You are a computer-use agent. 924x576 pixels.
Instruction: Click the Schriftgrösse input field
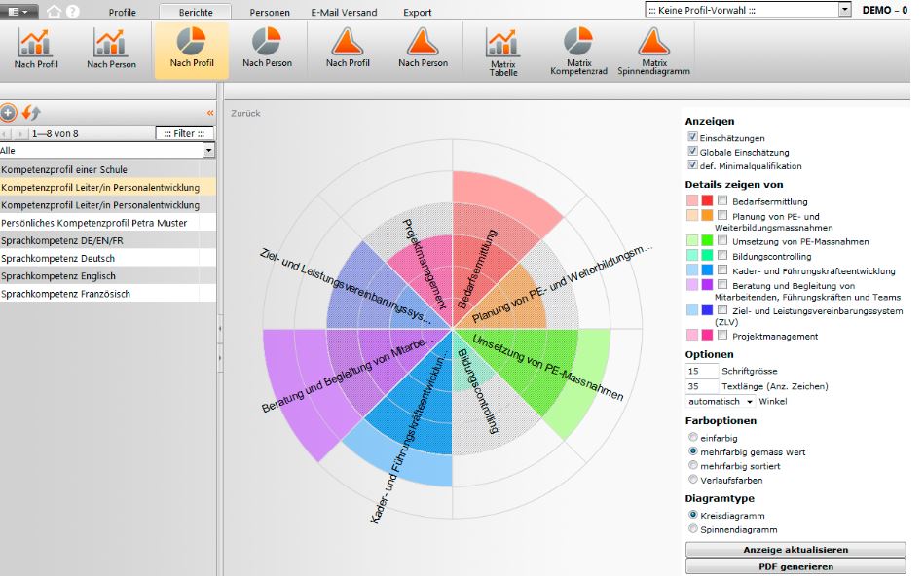(701, 372)
